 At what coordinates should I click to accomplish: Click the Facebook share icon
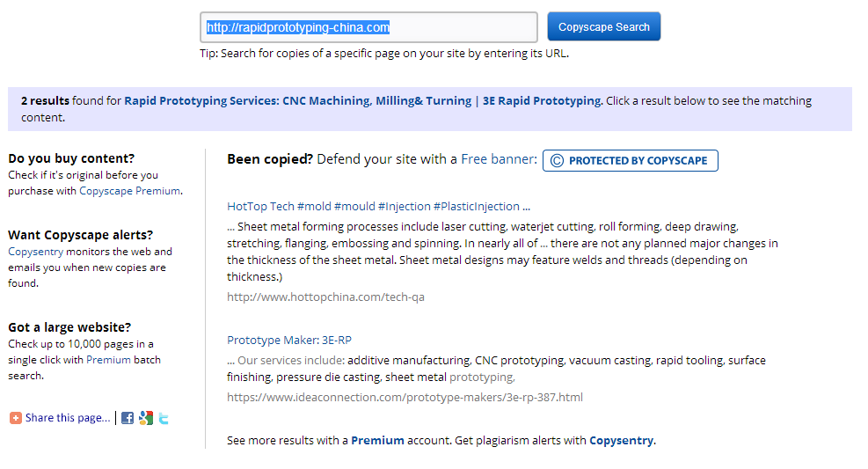[128, 418]
